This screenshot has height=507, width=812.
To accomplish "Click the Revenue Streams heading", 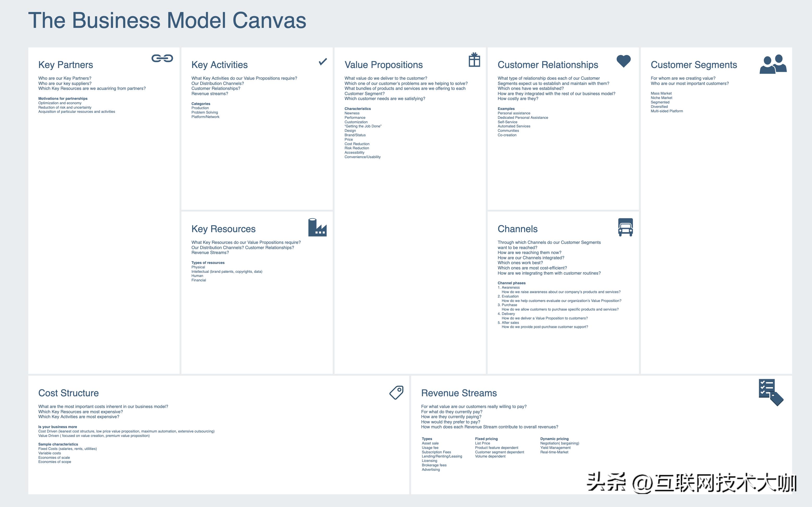I will pos(459,393).
